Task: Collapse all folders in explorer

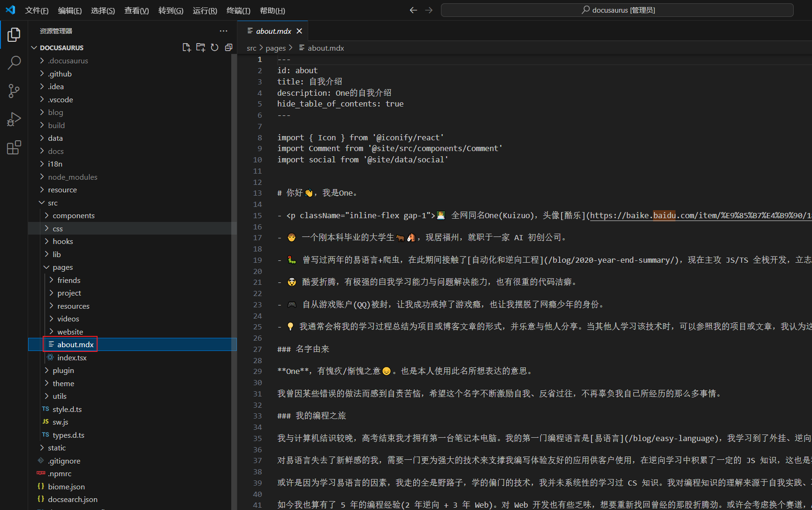Action: click(229, 47)
